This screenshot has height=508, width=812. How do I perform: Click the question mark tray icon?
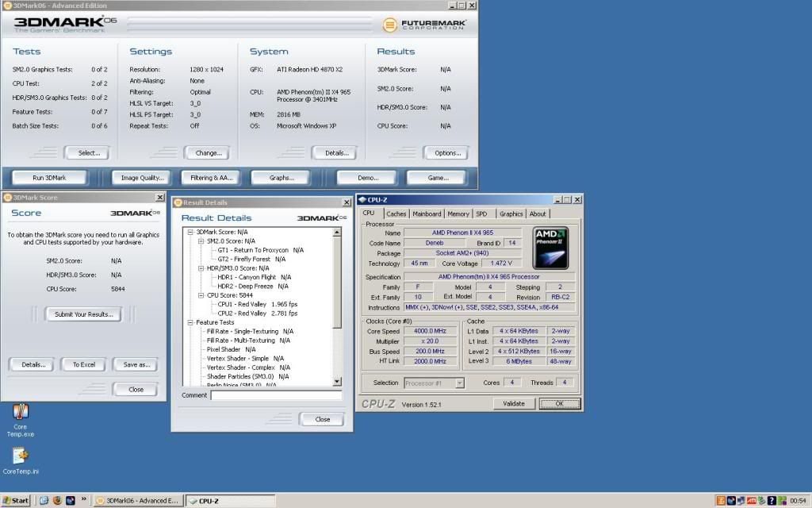point(771,501)
